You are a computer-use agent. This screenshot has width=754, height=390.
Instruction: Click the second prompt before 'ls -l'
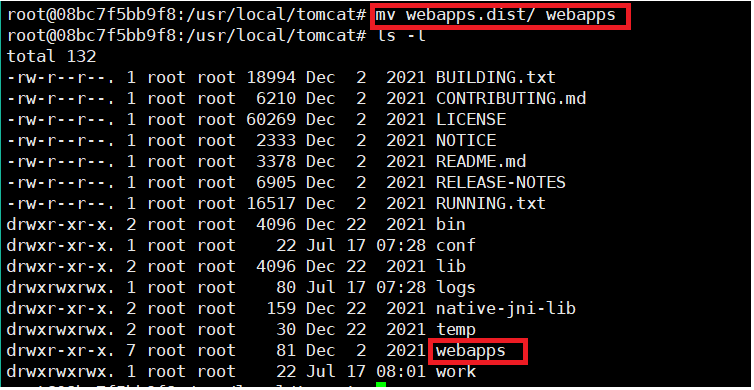tap(188, 36)
